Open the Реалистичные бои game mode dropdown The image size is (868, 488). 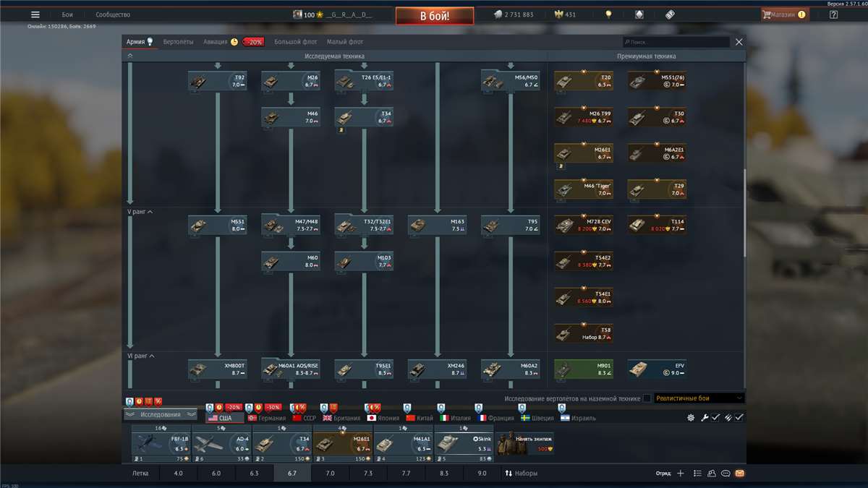699,398
